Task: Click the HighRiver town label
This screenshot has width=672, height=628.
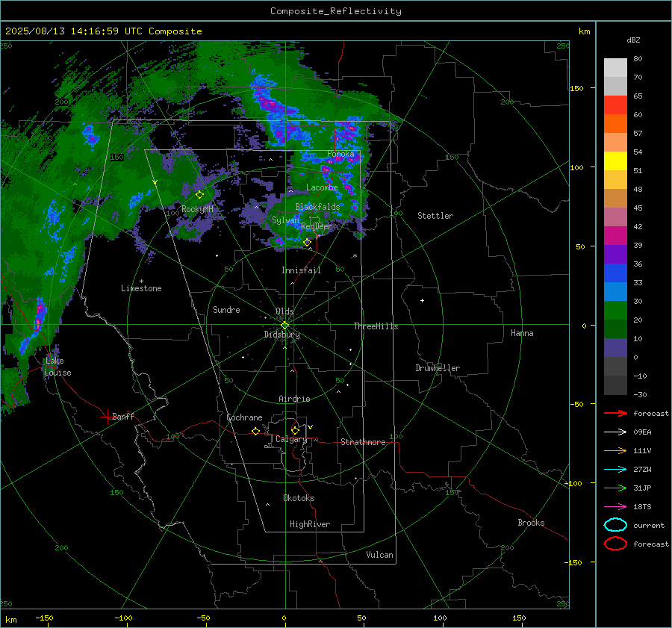Action: click(310, 524)
